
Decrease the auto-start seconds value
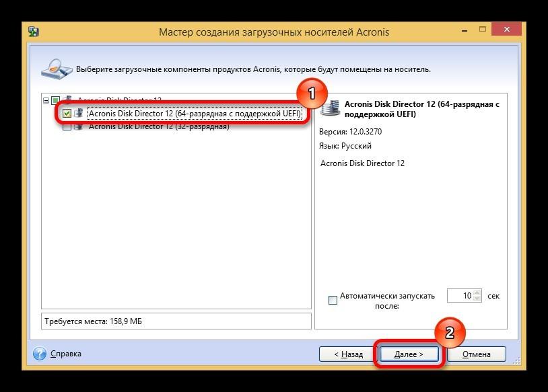(477, 298)
